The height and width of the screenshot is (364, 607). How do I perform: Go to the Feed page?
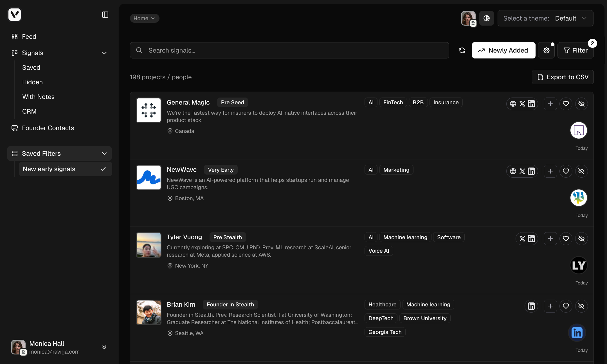(29, 37)
